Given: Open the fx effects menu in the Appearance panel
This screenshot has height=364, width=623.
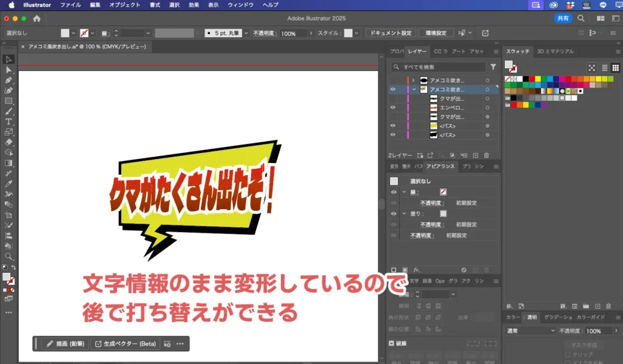Looking at the screenshot, I should point(416,269).
